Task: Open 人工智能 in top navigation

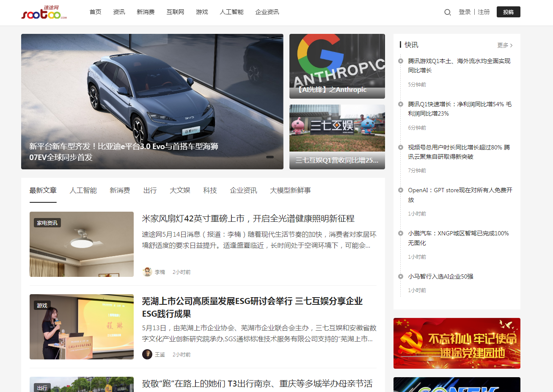Action: coord(231,12)
